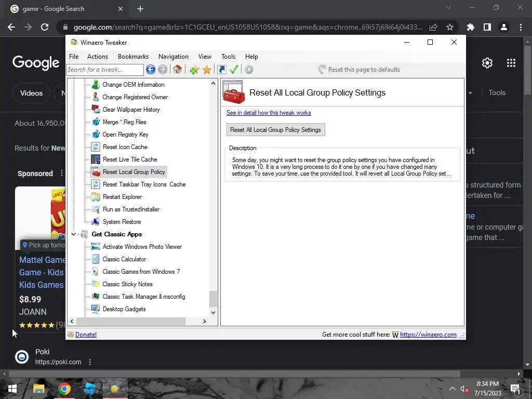This screenshot has height=399, width=532.
Task: Select Classic Calculator item
Action: (124, 259)
